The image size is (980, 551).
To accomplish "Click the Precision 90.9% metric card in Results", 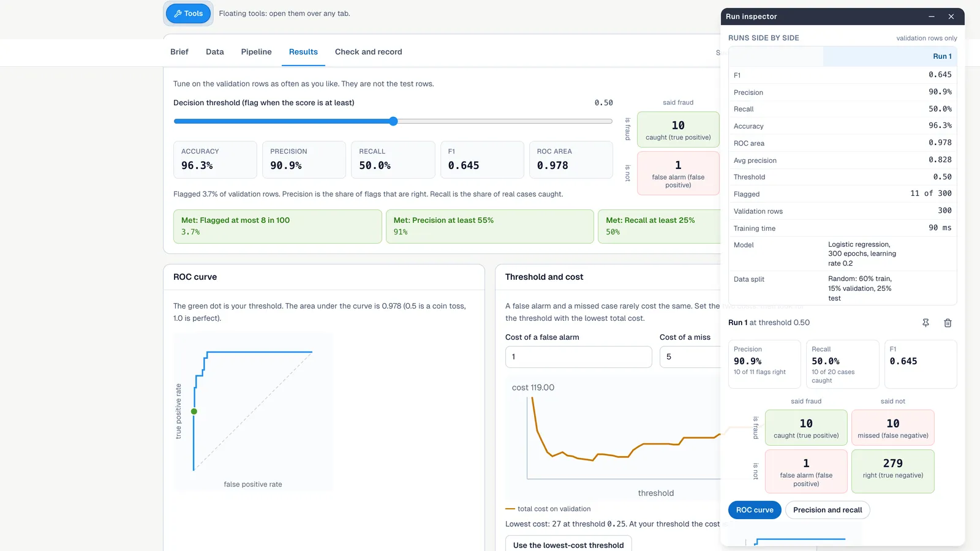I will tap(304, 160).
